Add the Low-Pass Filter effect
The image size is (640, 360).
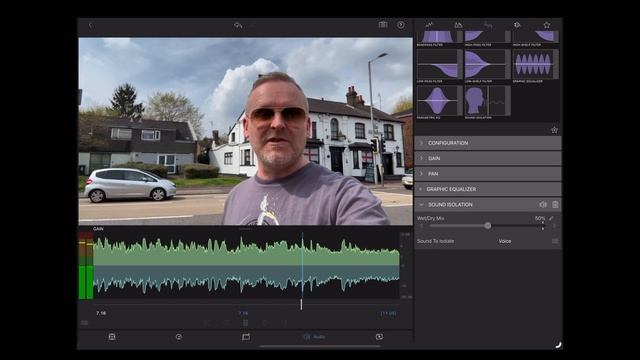439,65
